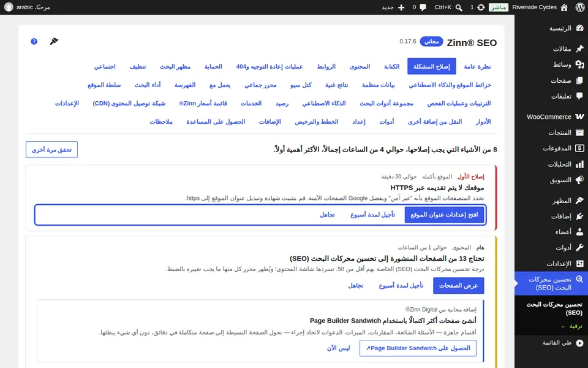This screenshot has width=588, height=368.
Task: Open the مظهر البحث tab
Action: click(x=175, y=66)
